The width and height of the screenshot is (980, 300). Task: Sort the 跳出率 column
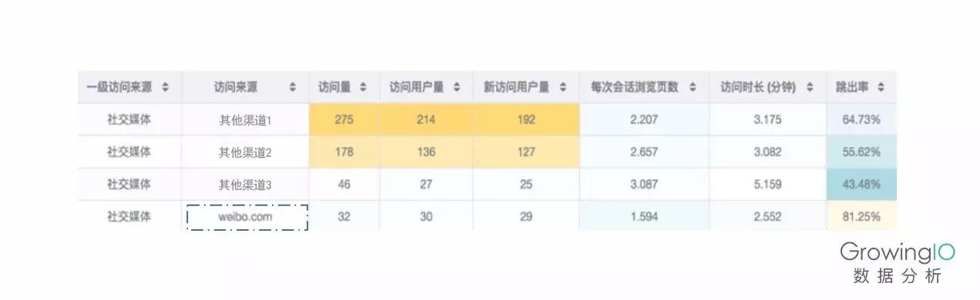[x=881, y=87]
